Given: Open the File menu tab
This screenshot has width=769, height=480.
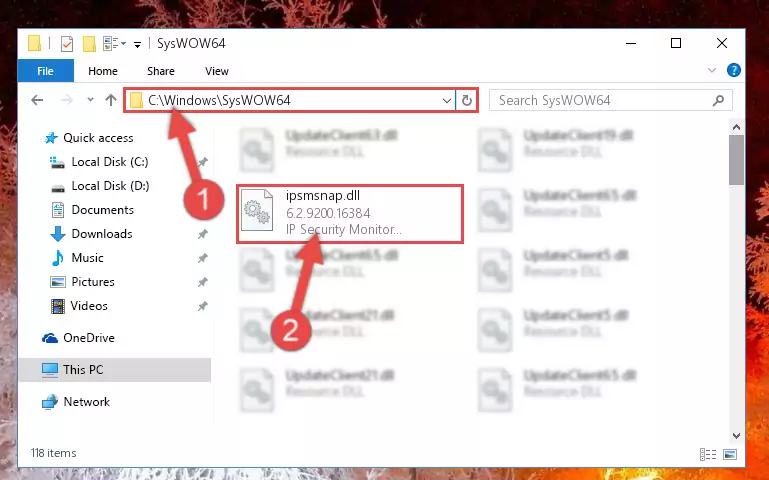Looking at the screenshot, I should [x=46, y=71].
